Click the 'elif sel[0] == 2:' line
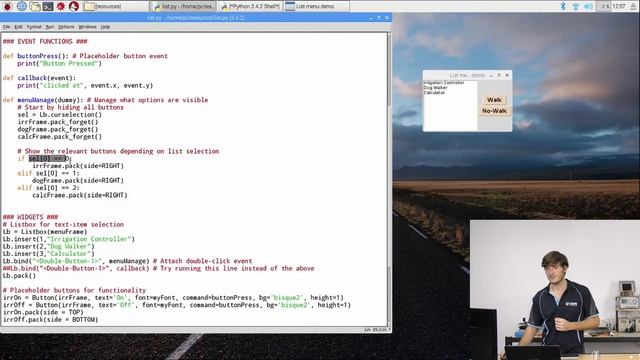640x360 pixels. 49,188
